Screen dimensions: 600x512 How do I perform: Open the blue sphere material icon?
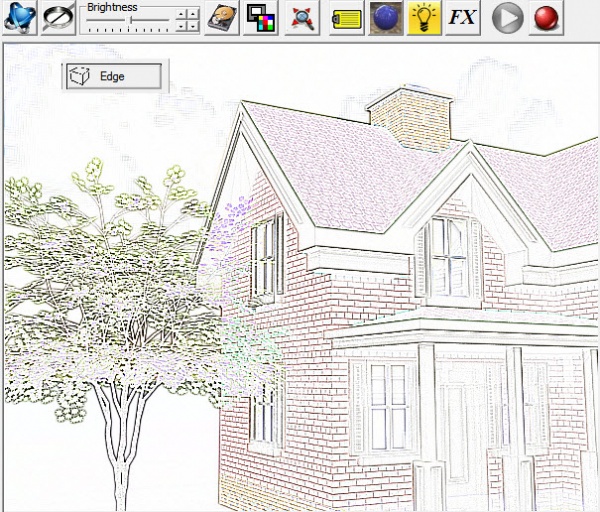[x=386, y=18]
